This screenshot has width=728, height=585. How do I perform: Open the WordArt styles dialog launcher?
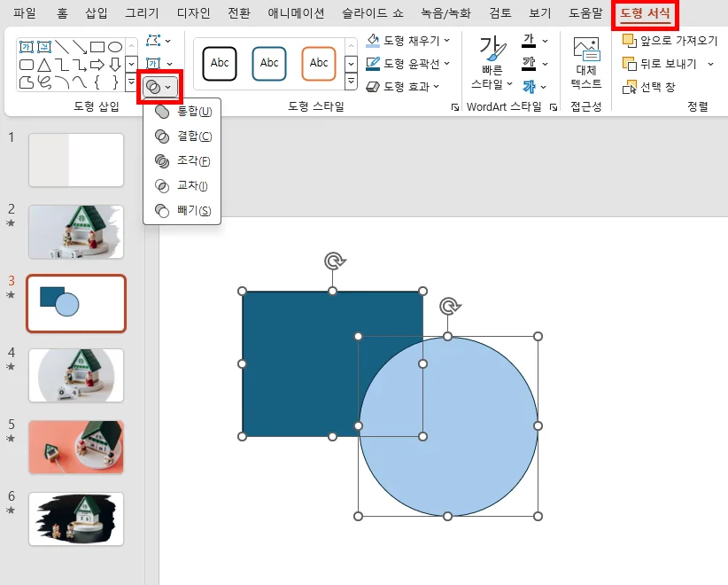pyautogui.click(x=553, y=107)
